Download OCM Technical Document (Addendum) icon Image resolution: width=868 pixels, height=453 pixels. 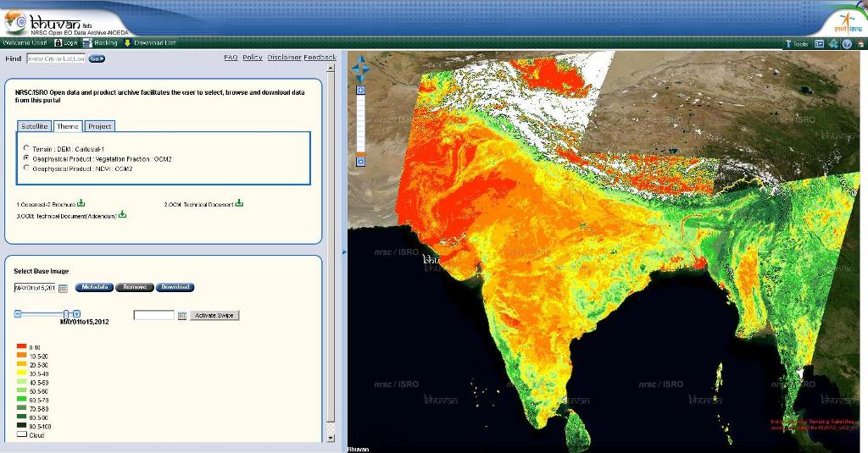point(122,214)
